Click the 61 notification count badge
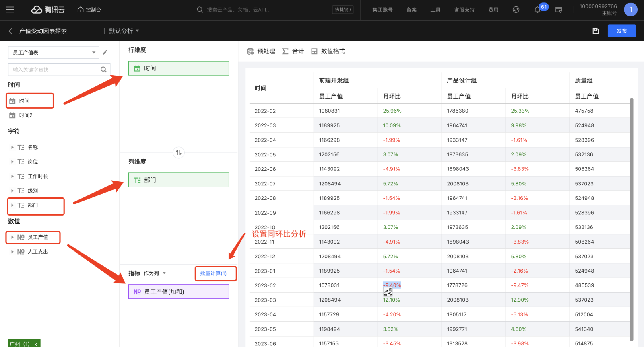 (x=544, y=7)
